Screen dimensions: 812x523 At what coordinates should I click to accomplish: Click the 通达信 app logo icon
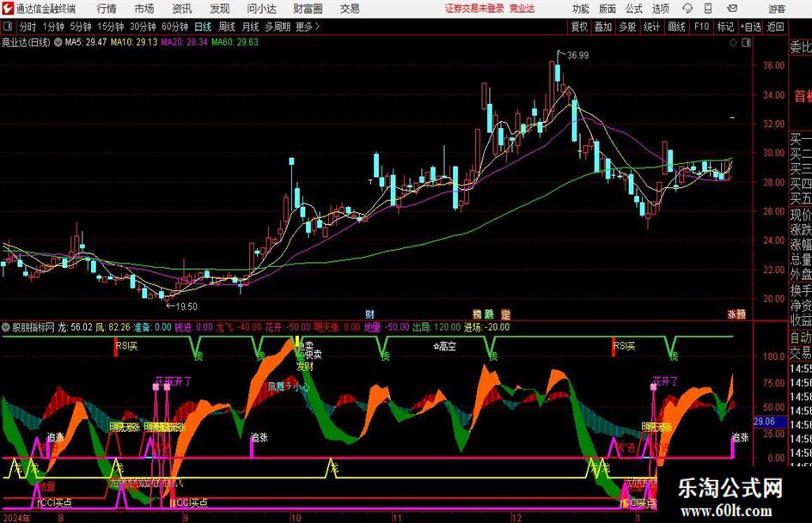tap(7, 9)
